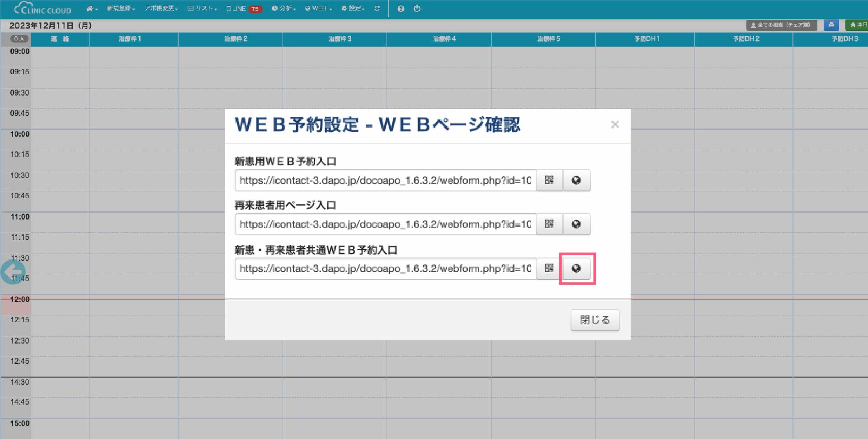Open globe link for 新患用WEB予約入口
This screenshot has width=868, height=439.
pos(576,180)
